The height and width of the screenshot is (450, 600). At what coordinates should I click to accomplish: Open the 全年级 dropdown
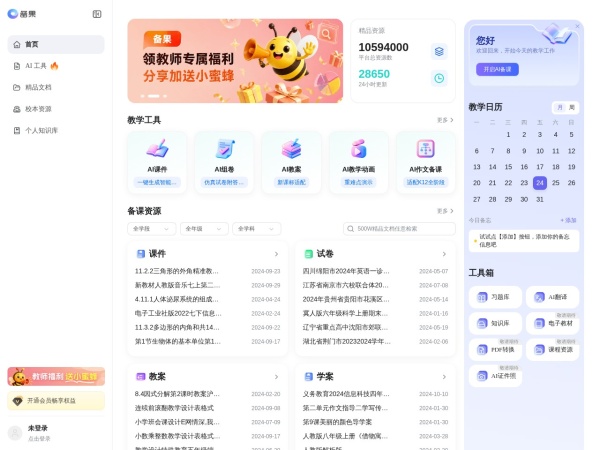pyautogui.click(x=204, y=229)
